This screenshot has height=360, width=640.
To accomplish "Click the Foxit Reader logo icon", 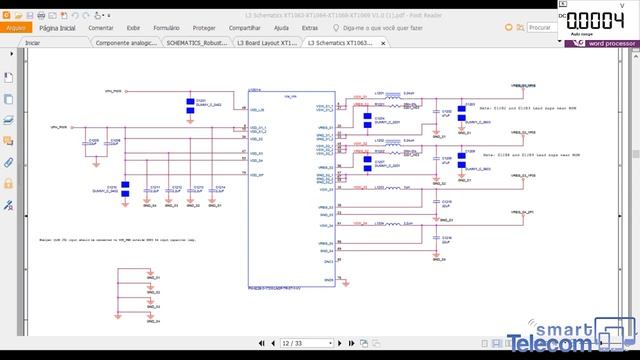I will [x=7, y=16].
